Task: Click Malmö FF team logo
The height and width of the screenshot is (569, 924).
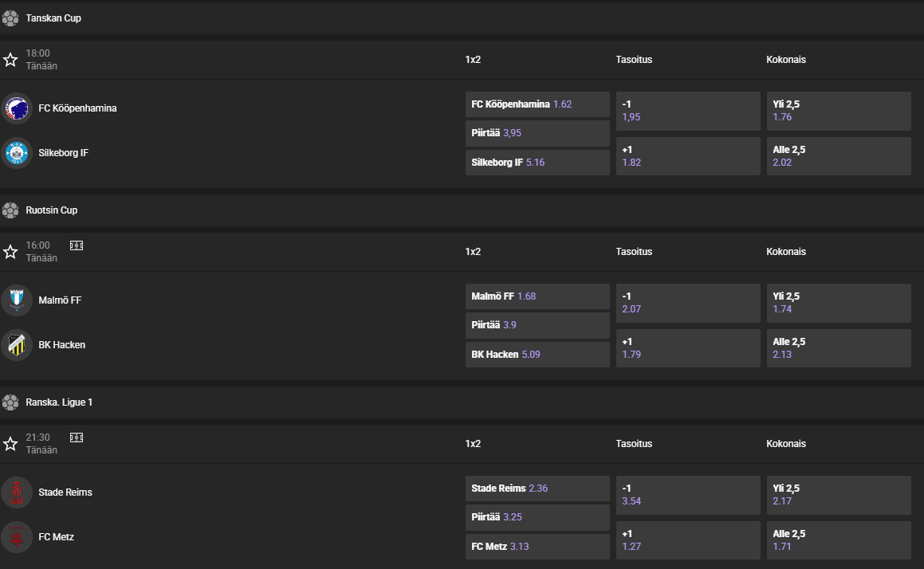Action: [x=17, y=300]
